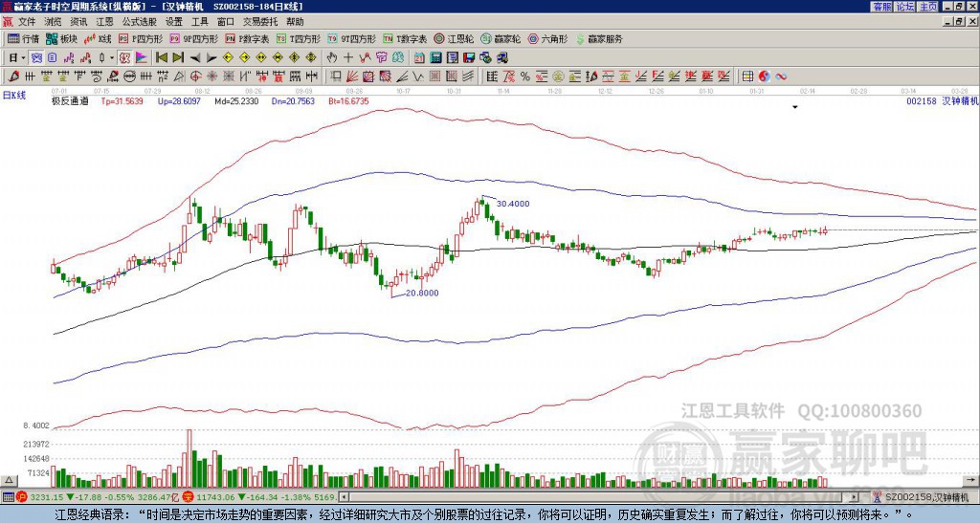Open the 9P四方形 tool

click(194, 38)
